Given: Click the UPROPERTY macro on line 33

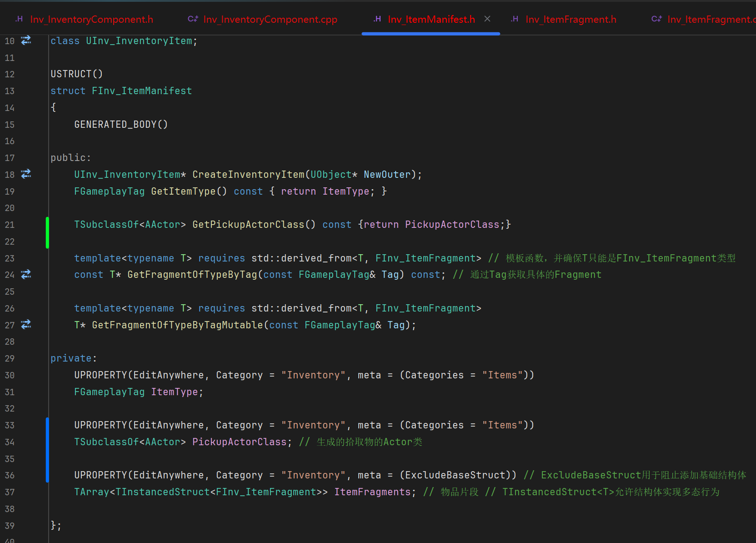Looking at the screenshot, I should point(101,425).
